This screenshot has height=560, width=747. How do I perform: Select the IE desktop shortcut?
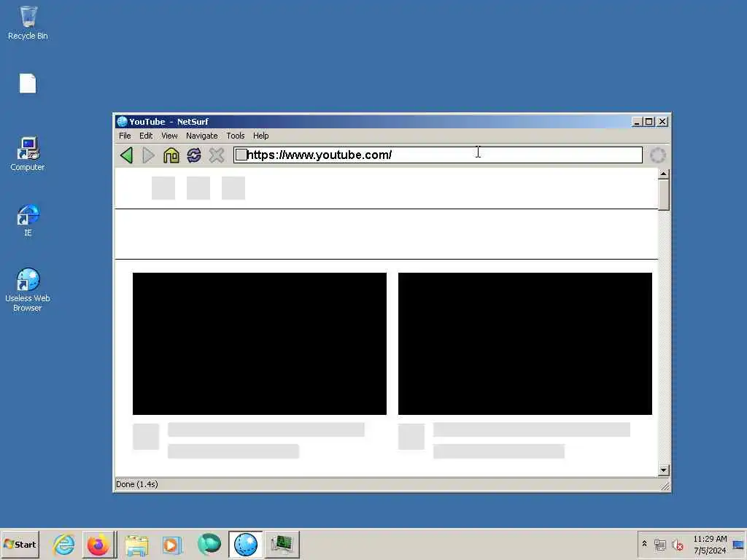(28, 220)
